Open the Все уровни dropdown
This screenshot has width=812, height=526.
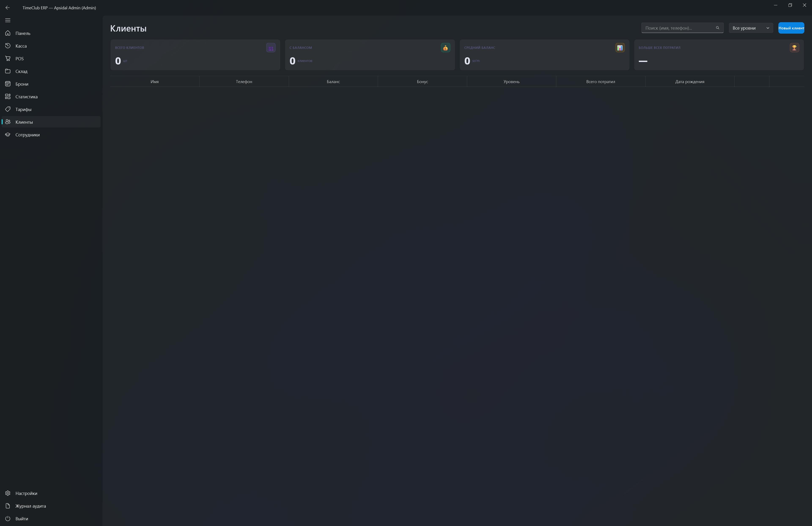pos(751,28)
